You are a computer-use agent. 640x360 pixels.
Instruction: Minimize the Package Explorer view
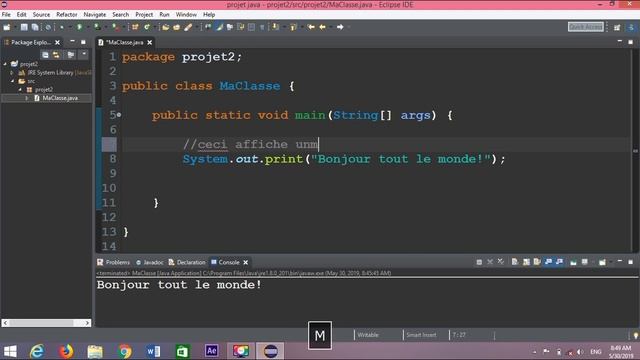coord(72,42)
